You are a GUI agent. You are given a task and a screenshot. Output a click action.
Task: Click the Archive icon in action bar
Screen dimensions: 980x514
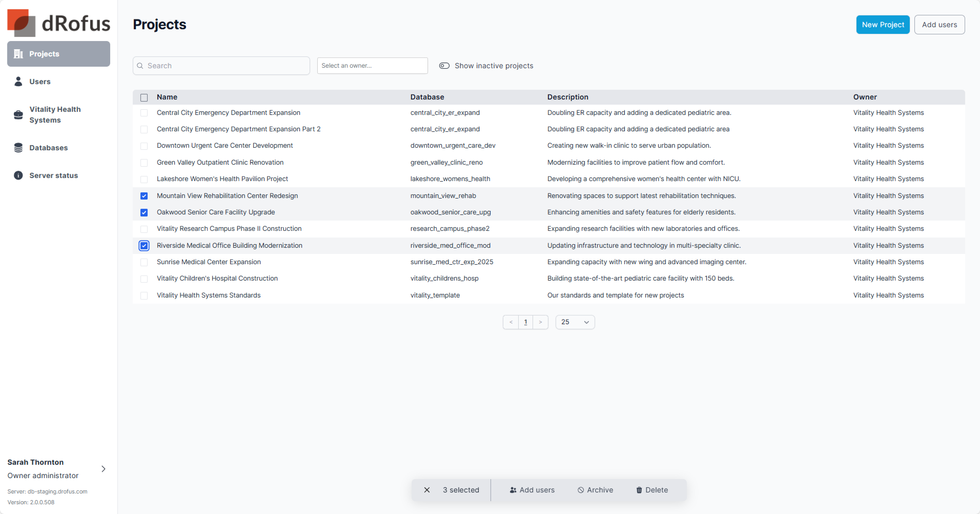[580, 490]
